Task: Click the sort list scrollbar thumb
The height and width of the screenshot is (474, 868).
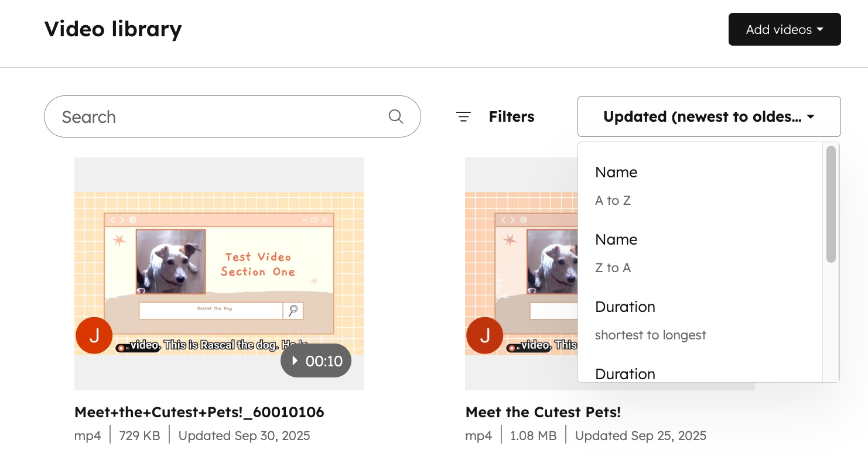Action: pyautogui.click(x=831, y=204)
